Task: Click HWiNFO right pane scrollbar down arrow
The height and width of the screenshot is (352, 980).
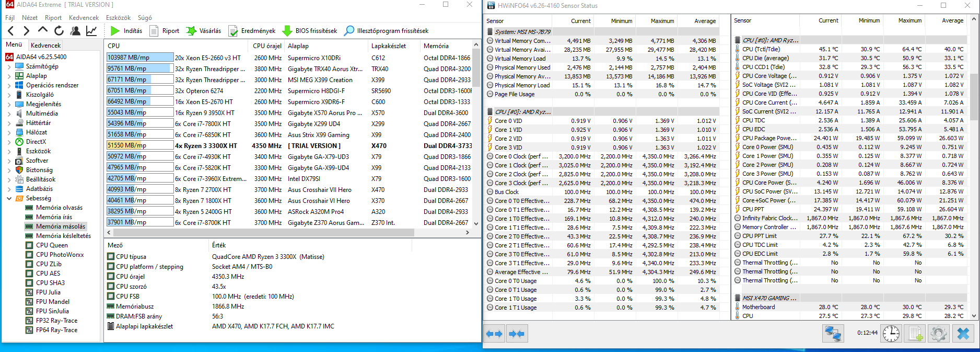Action: tap(974, 316)
